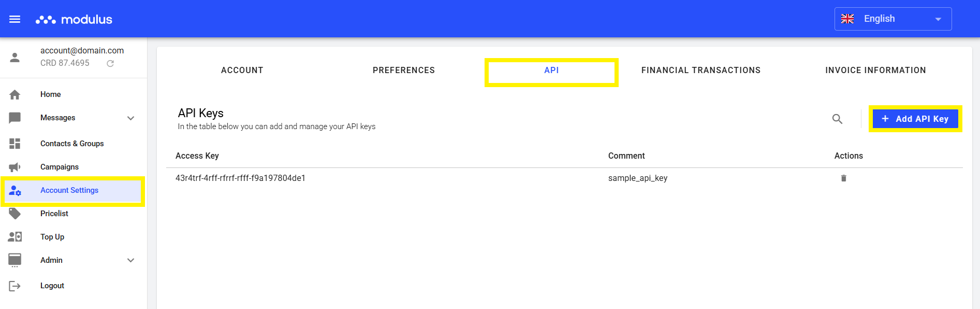Go to the Invoice Information tab
Viewport: 980px width, 309px height.
coord(875,71)
